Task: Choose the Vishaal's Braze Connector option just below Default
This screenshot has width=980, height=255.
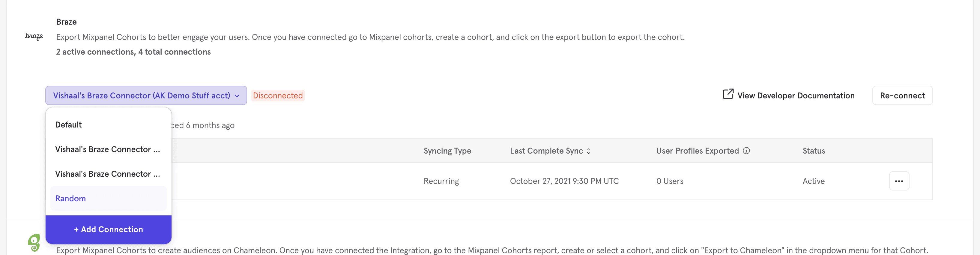Action: point(108,150)
